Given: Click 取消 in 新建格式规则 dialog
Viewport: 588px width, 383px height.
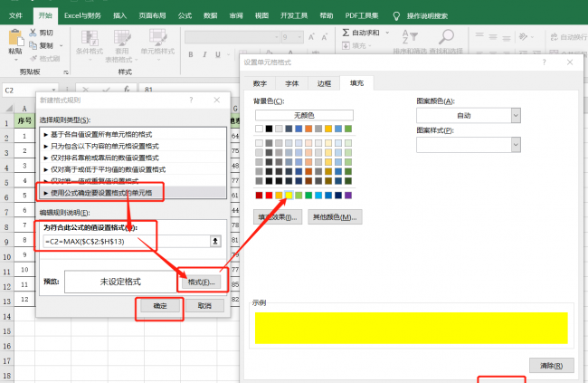Looking at the screenshot, I should tap(204, 306).
